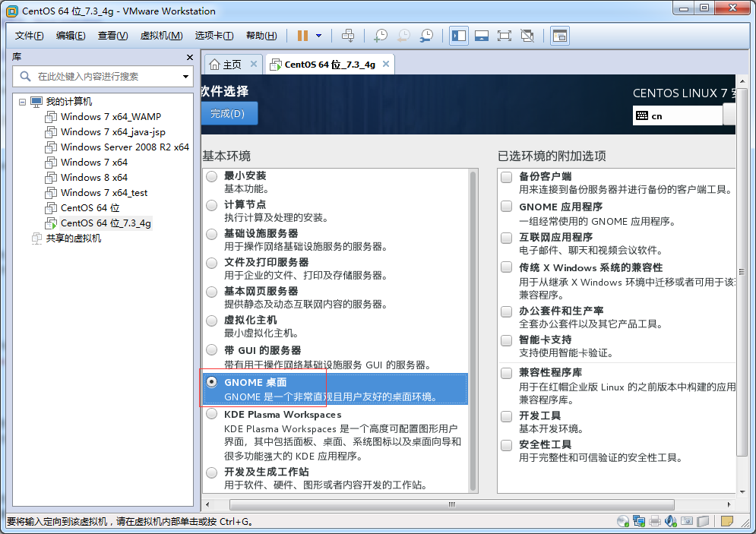Open the library search filter dropdown arrow
This screenshot has height=534, width=756.
185,77
